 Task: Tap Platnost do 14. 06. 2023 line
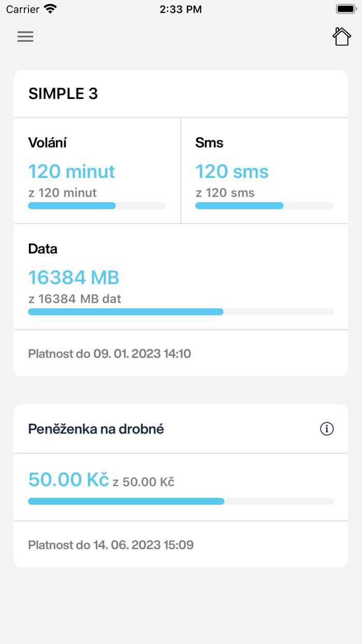point(111,545)
